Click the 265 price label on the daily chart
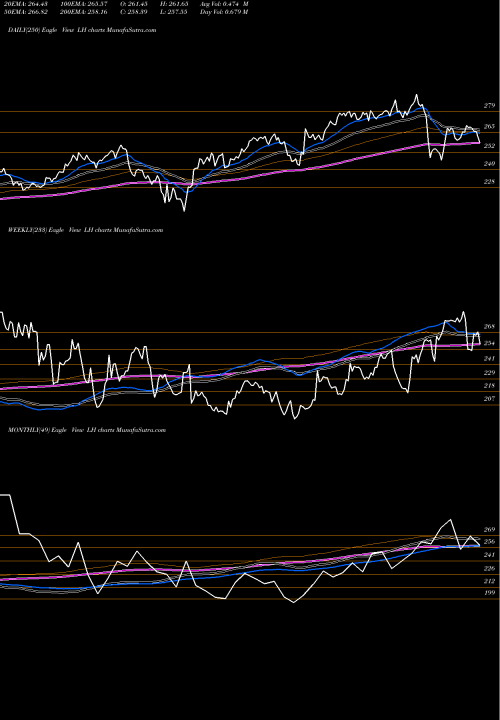 pyautogui.click(x=489, y=126)
